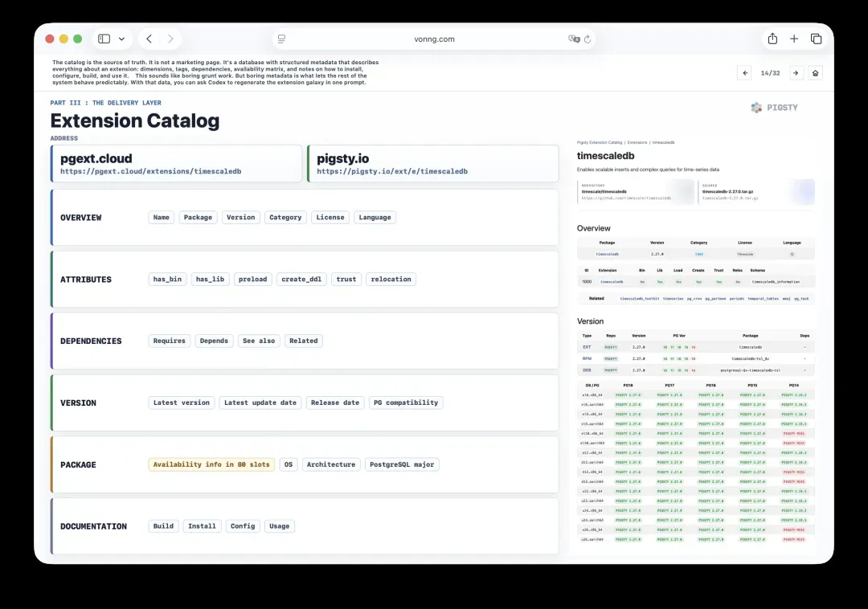The image size is (868, 609).
Task: Go back with the browser back arrow
Action: click(149, 39)
